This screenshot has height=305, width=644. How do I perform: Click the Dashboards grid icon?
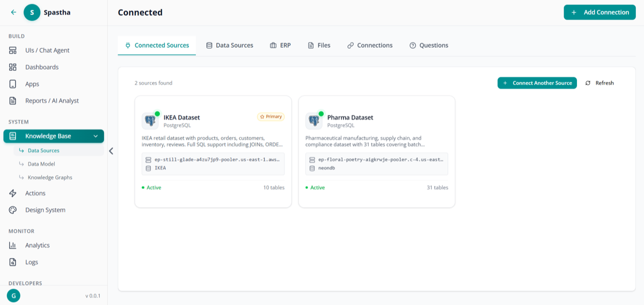click(13, 67)
